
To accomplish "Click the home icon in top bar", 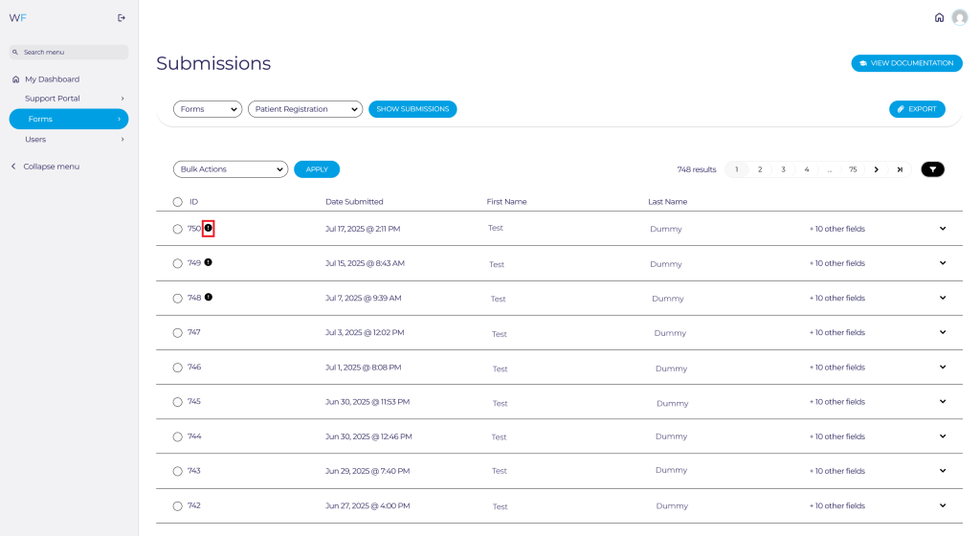I will [939, 17].
